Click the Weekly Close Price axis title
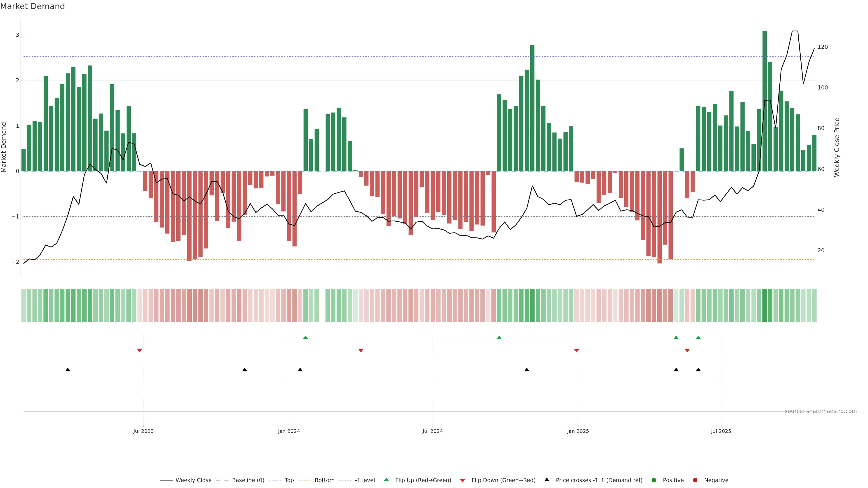868x488 pixels. coord(837,147)
